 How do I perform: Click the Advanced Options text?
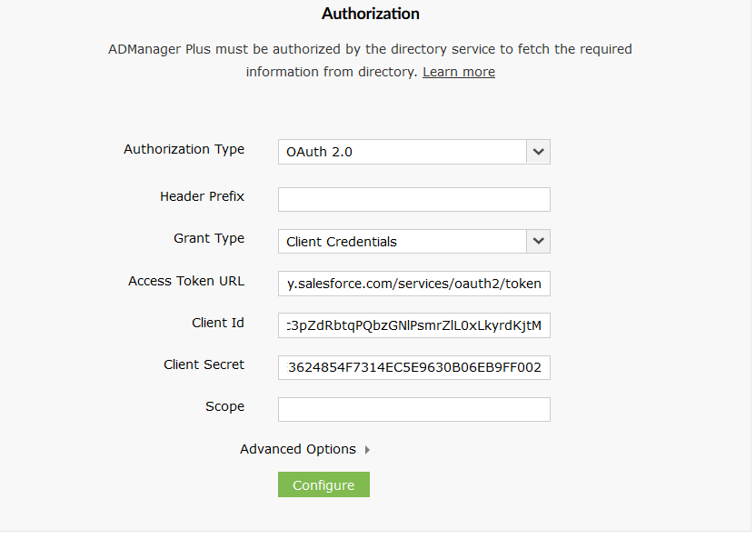[x=297, y=449]
